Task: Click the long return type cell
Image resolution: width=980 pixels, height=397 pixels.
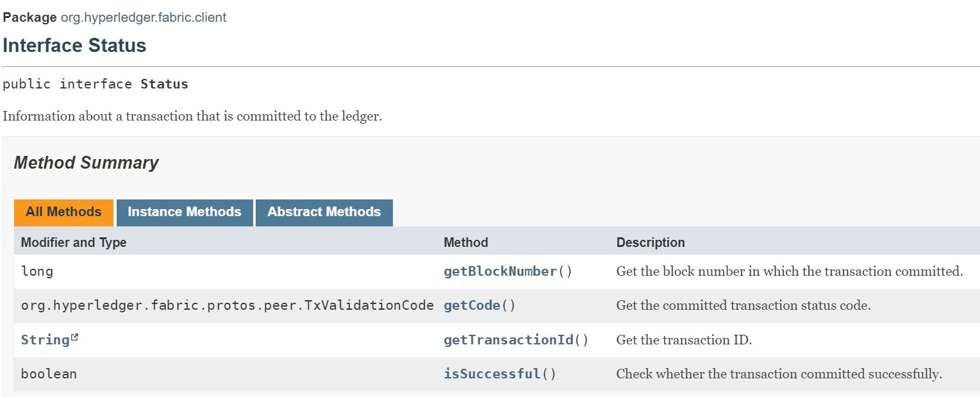Action: 37,271
